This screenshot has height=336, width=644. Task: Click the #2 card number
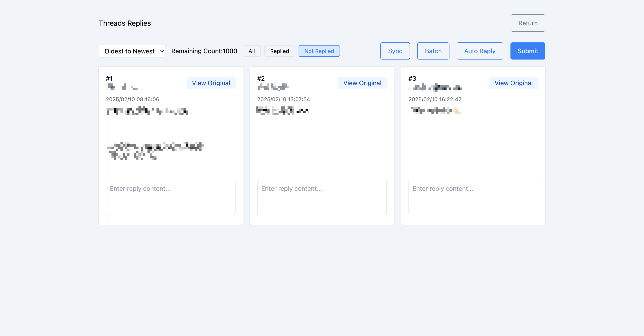(261, 79)
